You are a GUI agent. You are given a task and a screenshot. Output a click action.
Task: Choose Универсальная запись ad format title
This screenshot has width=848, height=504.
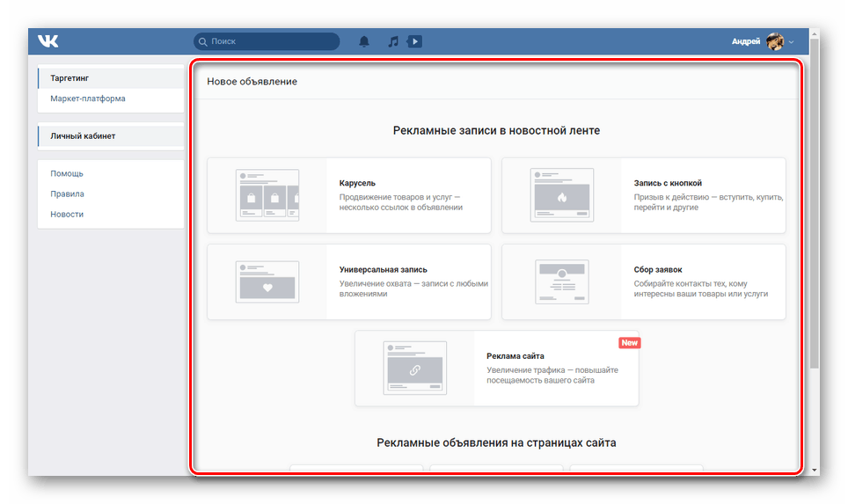[x=384, y=269]
